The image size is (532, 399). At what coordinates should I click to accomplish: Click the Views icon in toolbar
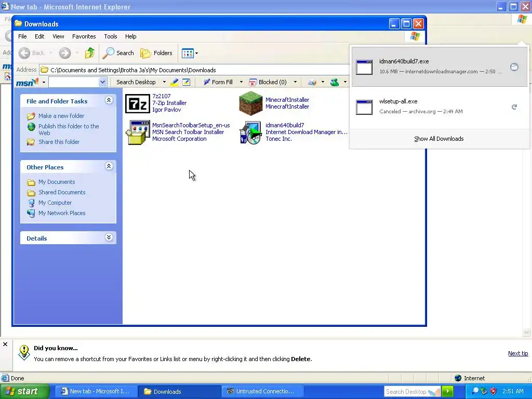tap(188, 53)
